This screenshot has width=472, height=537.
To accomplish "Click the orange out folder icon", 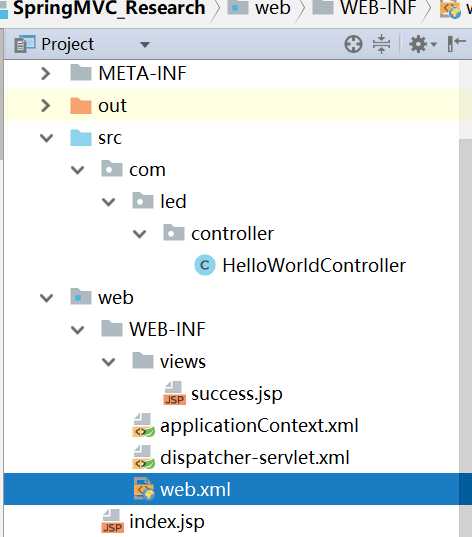I will pyautogui.click(x=81, y=105).
